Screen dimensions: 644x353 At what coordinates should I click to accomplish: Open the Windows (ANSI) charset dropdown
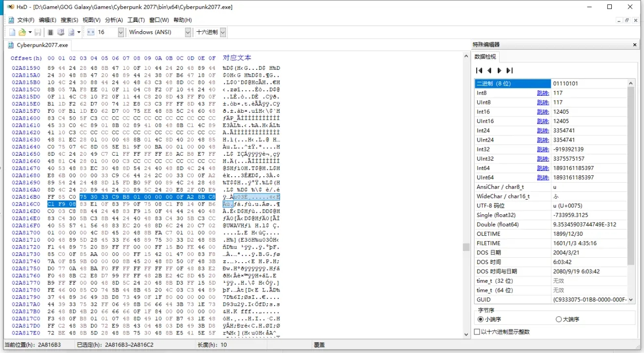tap(188, 32)
